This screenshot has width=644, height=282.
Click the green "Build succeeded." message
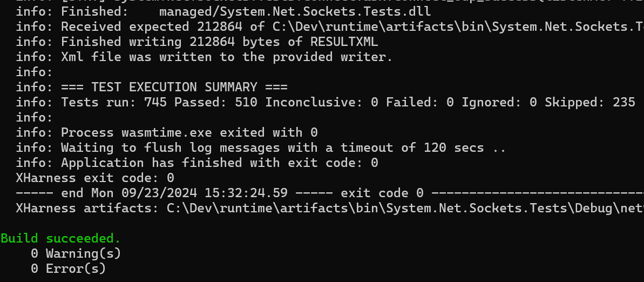pyautogui.click(x=60, y=238)
